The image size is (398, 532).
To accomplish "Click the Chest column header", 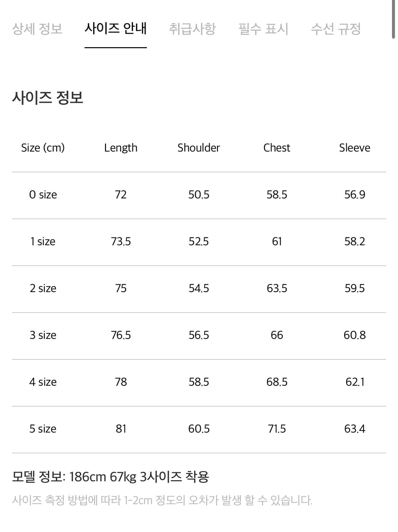I will [x=277, y=148].
